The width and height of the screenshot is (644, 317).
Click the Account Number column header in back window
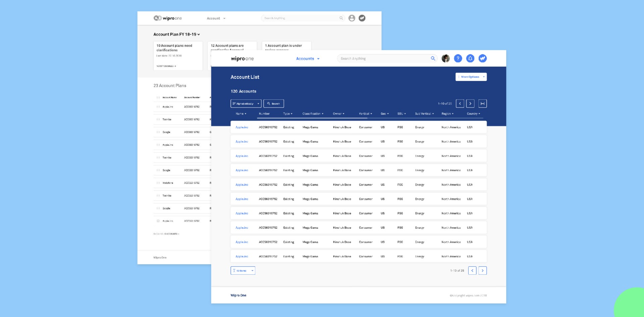(192, 97)
